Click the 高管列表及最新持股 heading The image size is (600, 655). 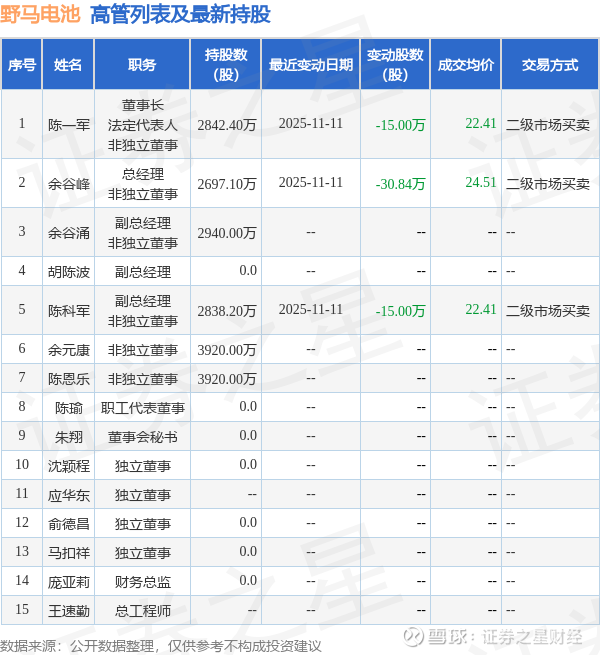tap(180, 14)
